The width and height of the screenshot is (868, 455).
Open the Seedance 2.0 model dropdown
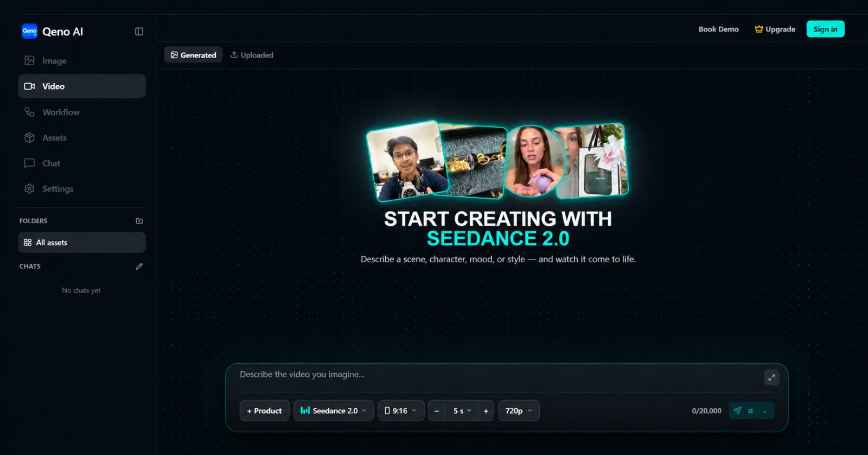coord(334,411)
